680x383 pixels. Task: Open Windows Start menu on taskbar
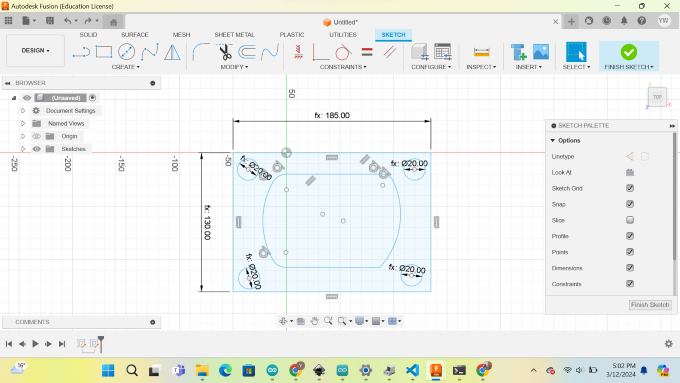pyautogui.click(x=108, y=370)
